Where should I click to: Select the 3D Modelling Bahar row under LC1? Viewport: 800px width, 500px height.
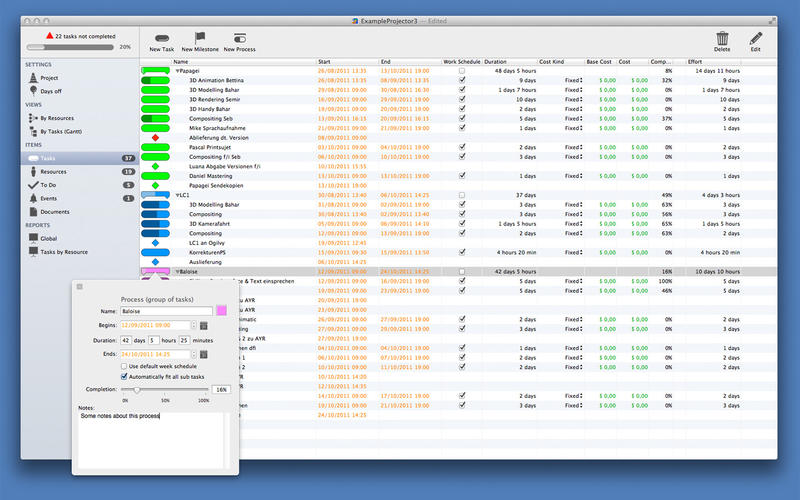(x=458, y=205)
